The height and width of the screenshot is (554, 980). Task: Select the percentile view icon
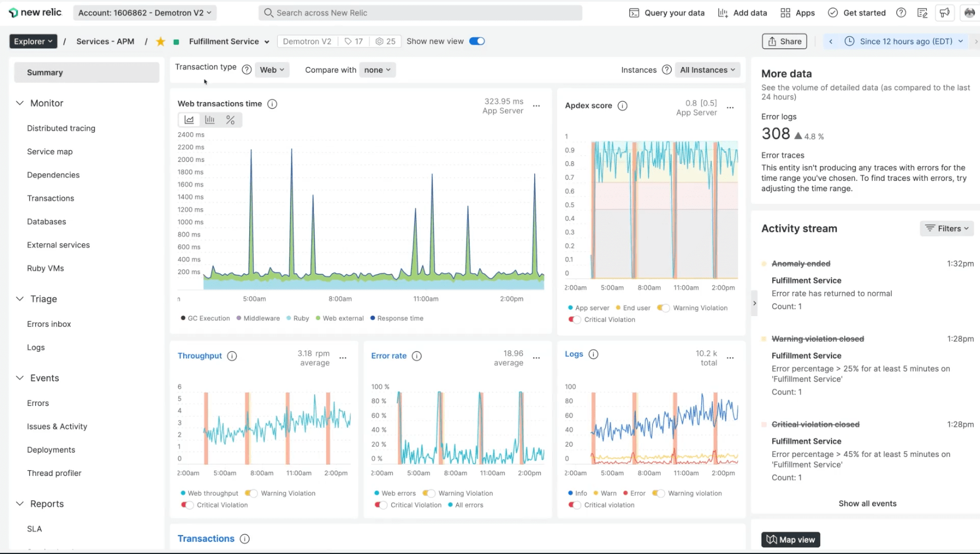[x=230, y=120]
